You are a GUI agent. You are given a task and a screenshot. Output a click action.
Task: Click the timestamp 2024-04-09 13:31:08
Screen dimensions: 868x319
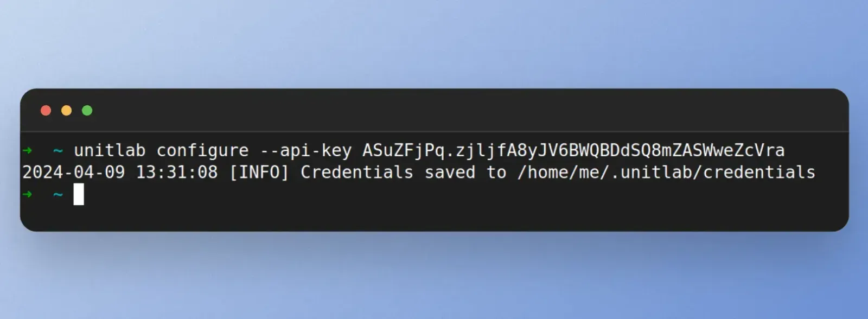(119, 173)
